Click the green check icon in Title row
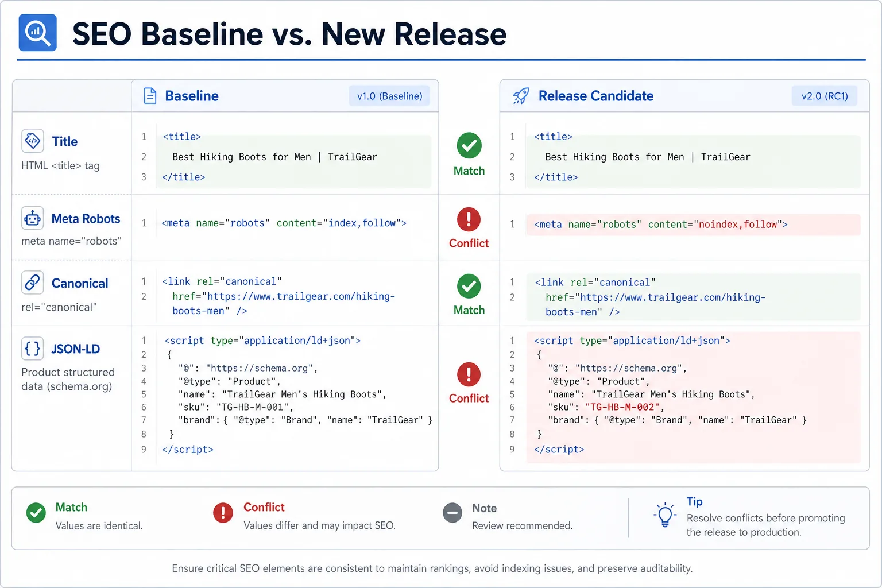 click(469, 146)
